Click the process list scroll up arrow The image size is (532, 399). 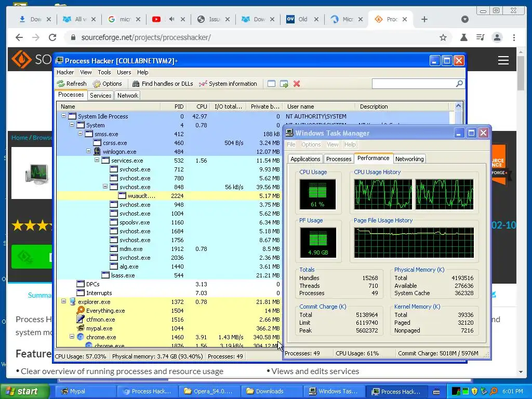point(458,106)
